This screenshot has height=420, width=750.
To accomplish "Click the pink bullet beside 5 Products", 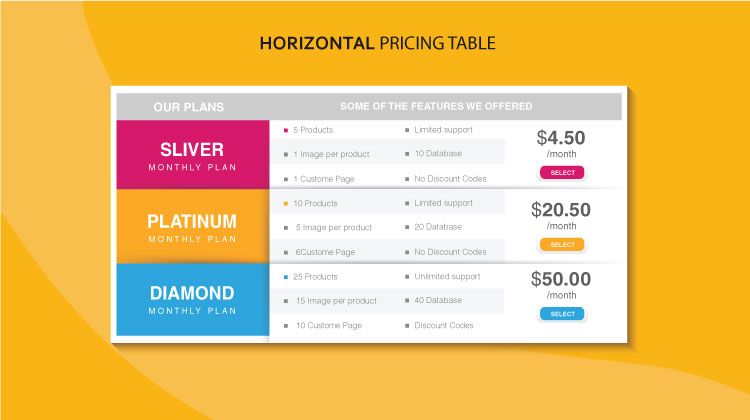I will 286,130.
